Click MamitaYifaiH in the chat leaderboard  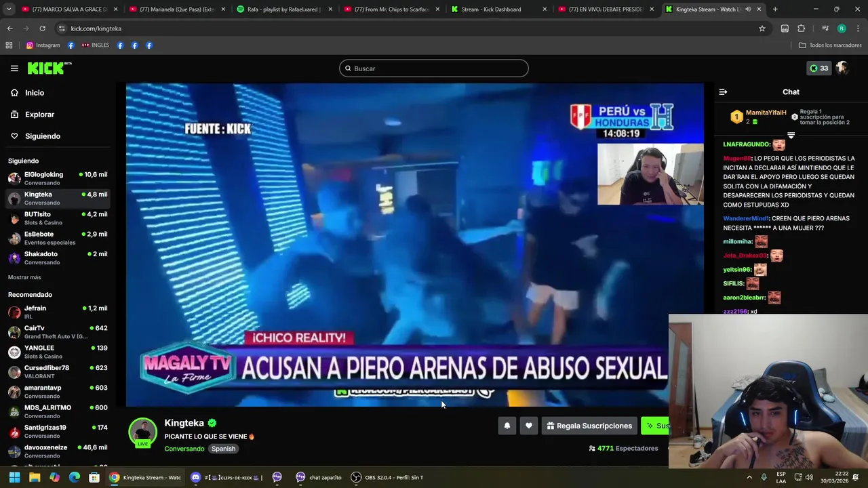click(766, 113)
